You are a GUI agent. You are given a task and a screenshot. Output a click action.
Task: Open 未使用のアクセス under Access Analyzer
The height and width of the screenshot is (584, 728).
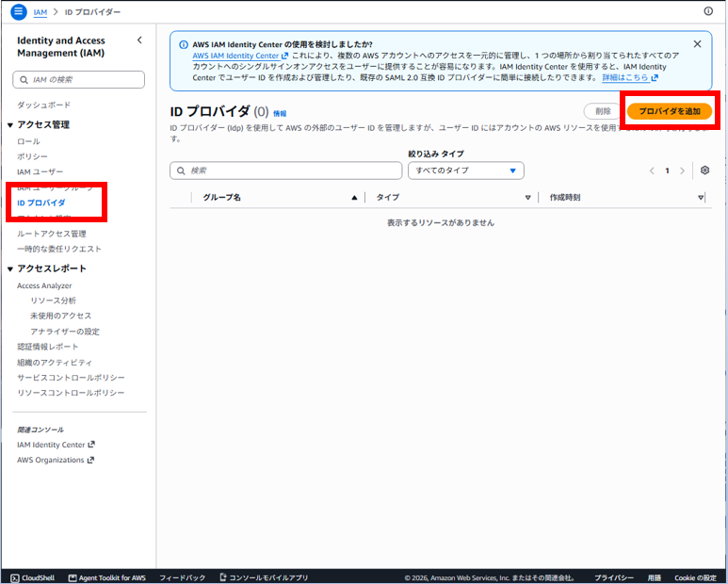tap(61, 316)
